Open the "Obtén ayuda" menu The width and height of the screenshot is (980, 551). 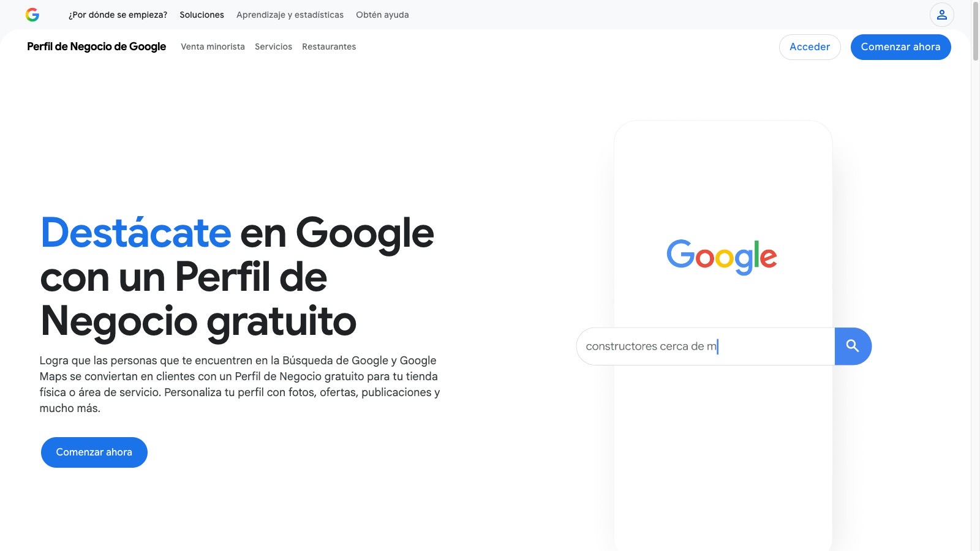[382, 15]
